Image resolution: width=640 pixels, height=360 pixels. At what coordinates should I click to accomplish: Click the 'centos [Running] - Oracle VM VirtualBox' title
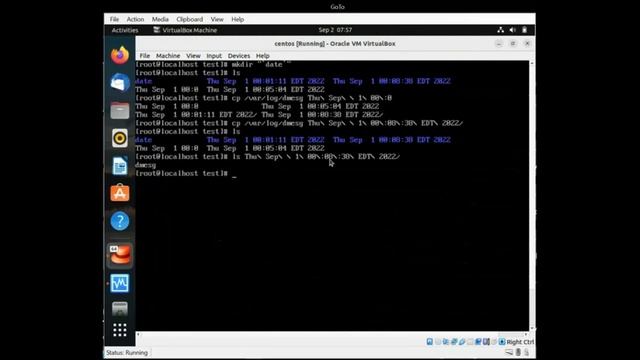tap(335, 43)
